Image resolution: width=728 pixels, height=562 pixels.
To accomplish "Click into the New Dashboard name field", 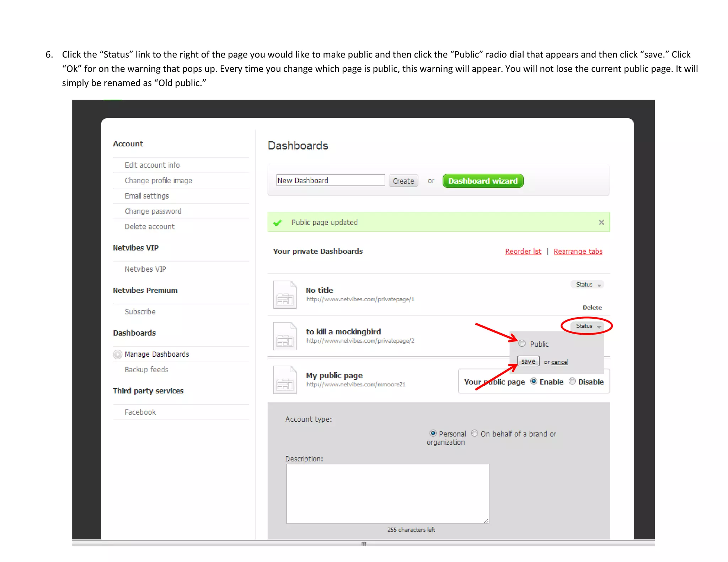I will click(x=330, y=180).
